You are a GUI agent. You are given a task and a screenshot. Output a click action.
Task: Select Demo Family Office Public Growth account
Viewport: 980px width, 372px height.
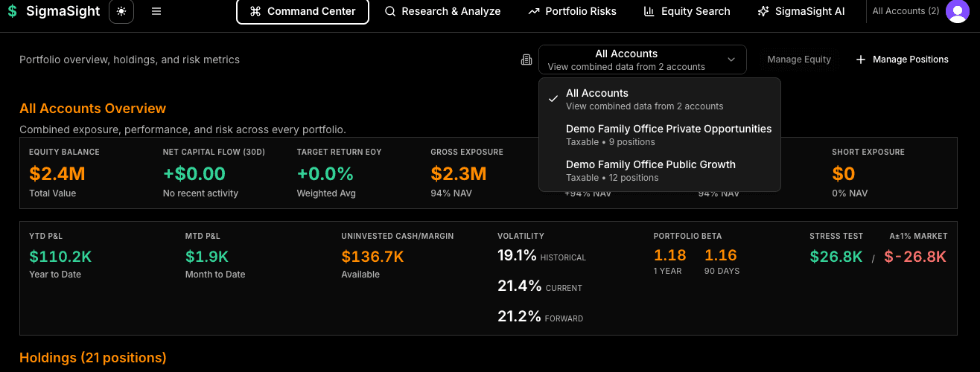[x=660, y=170]
